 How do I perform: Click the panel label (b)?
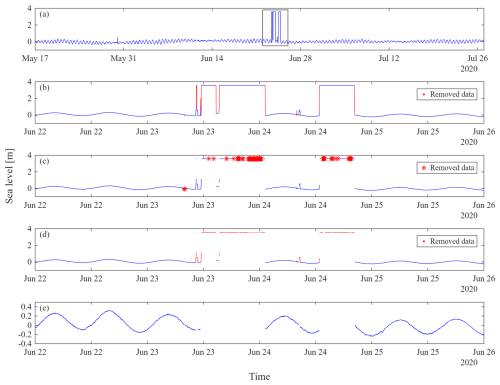point(44,88)
